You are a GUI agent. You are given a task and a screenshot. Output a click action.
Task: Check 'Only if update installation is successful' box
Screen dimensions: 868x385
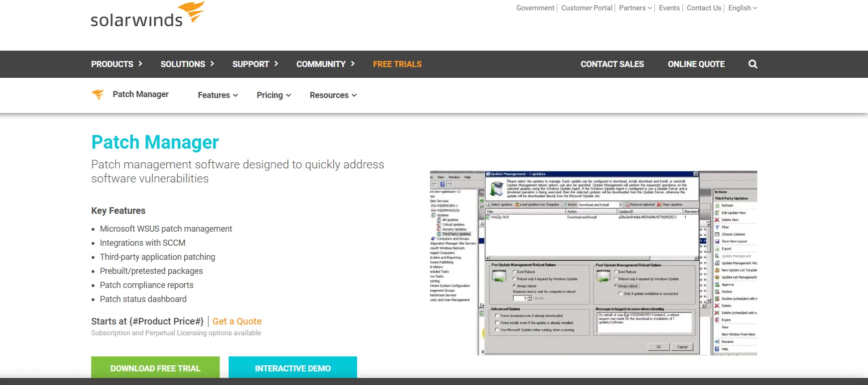click(621, 294)
